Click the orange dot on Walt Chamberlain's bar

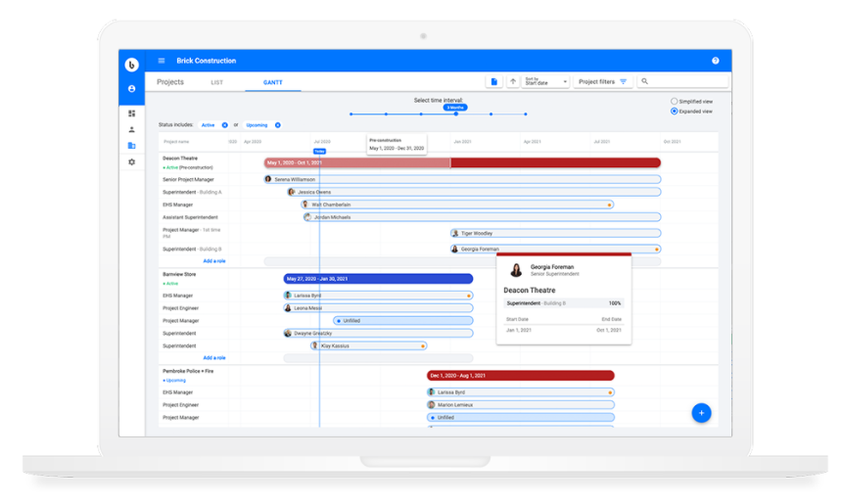pos(609,205)
